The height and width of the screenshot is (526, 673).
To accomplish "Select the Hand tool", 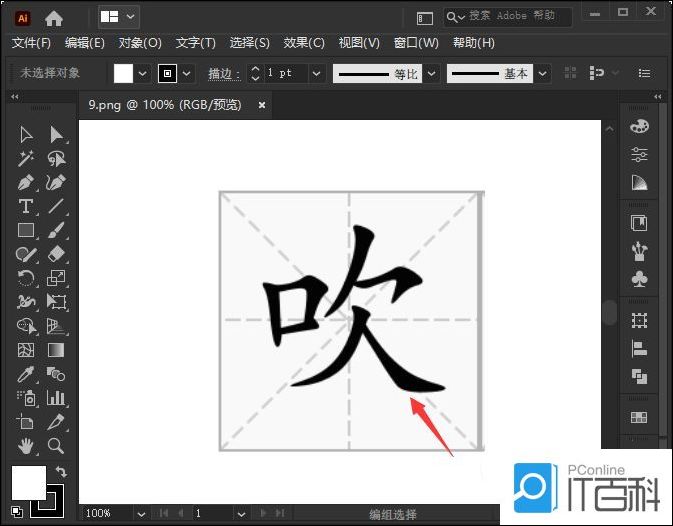I will [26, 446].
